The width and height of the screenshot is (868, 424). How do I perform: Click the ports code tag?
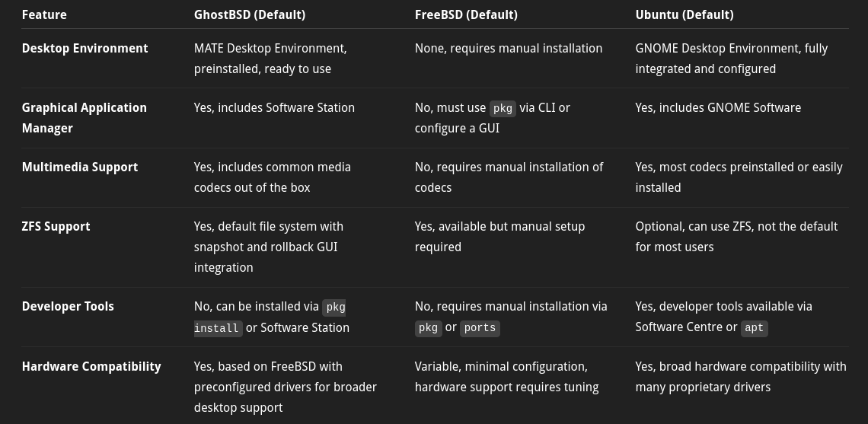pos(480,327)
